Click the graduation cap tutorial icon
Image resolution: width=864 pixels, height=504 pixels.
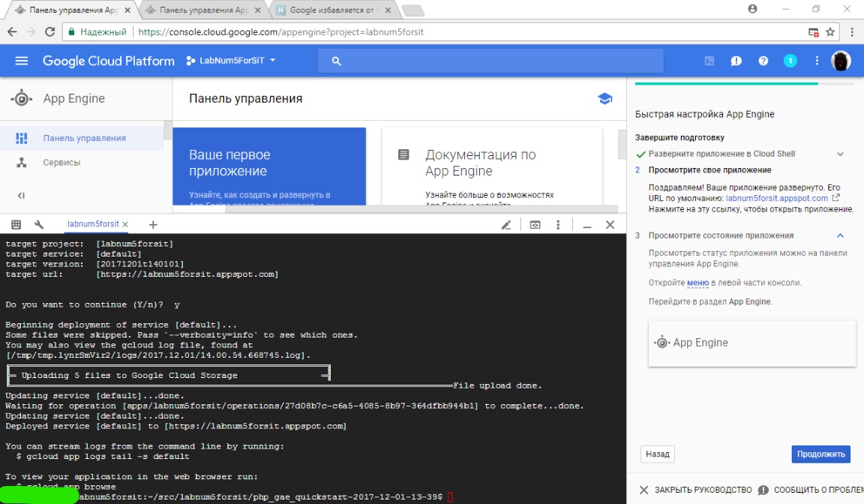[x=604, y=98]
